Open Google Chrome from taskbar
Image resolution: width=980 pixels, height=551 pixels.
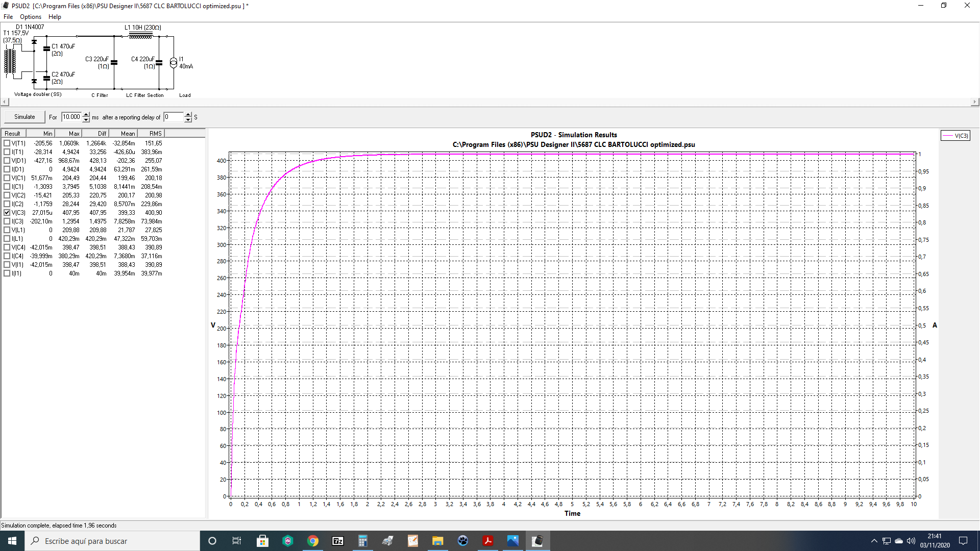pyautogui.click(x=313, y=541)
